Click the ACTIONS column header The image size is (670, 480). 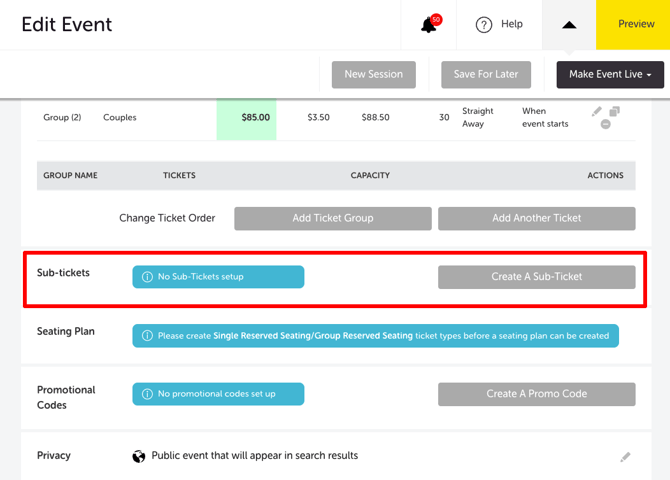tap(605, 175)
